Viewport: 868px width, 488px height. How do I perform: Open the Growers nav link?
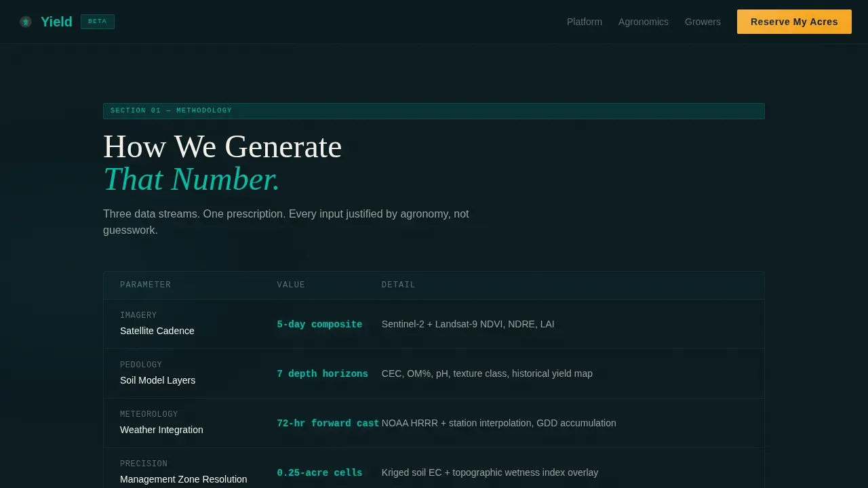click(x=703, y=22)
